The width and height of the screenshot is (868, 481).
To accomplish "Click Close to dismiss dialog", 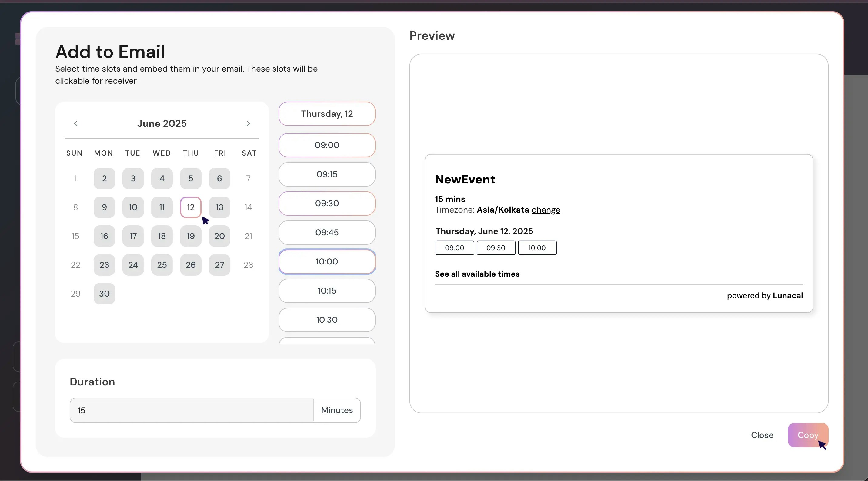I will coord(762,435).
